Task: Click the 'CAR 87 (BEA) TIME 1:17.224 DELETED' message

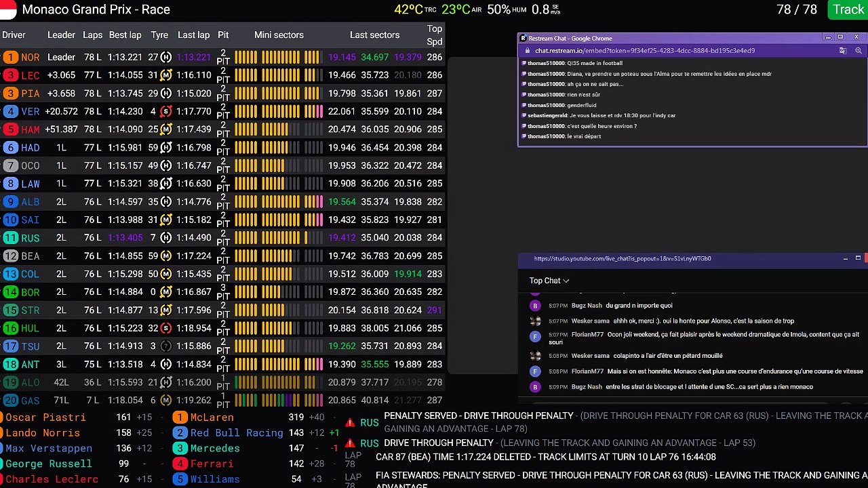Action: (x=546, y=457)
